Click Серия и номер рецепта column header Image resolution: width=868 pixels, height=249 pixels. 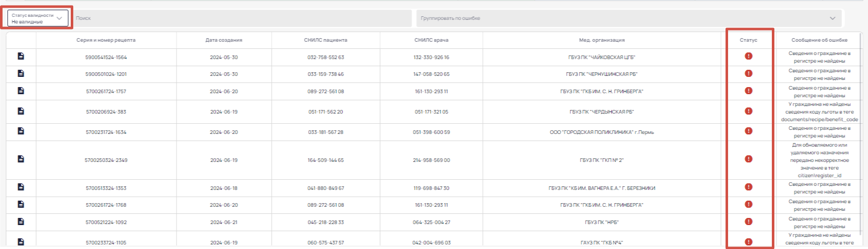pyautogui.click(x=106, y=40)
